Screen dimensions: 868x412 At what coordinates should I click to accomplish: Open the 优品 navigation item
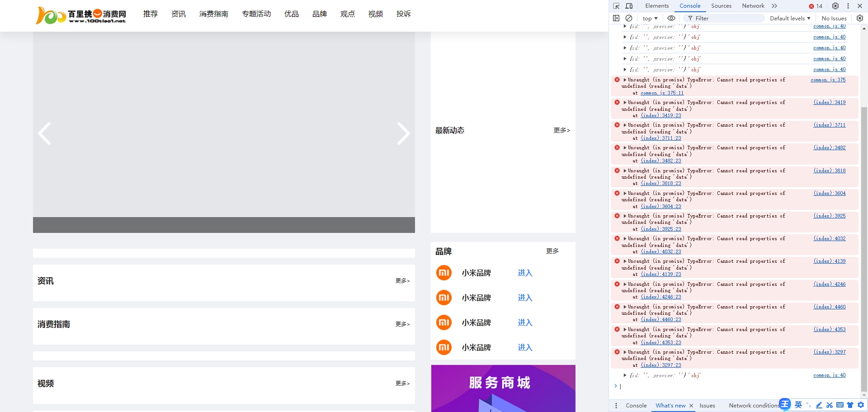tap(292, 14)
